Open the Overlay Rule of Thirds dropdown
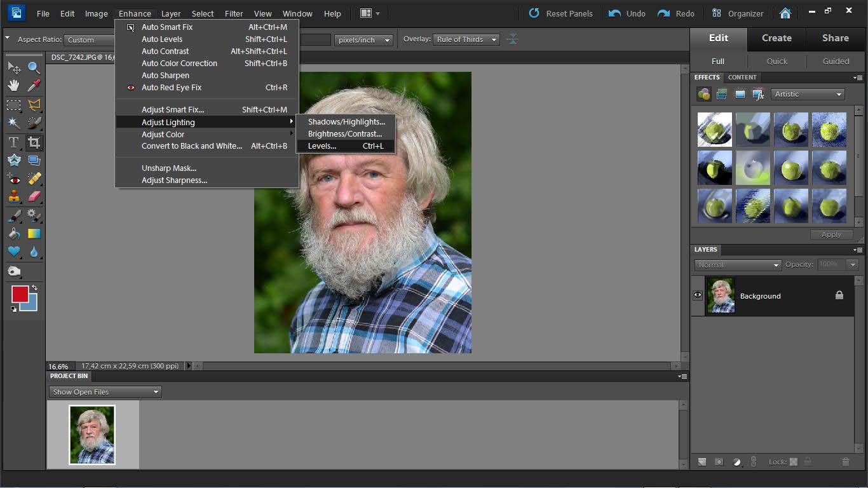Viewport: 868px width, 488px height. (466, 39)
